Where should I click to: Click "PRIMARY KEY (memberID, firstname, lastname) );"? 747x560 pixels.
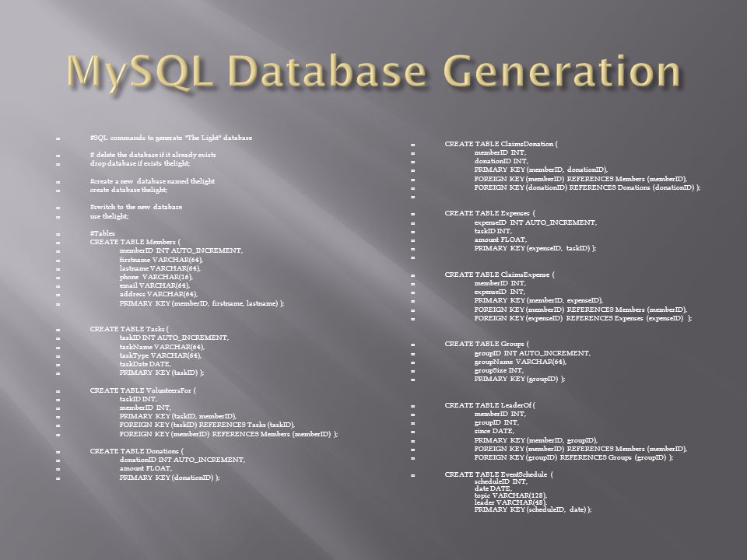pos(202,303)
